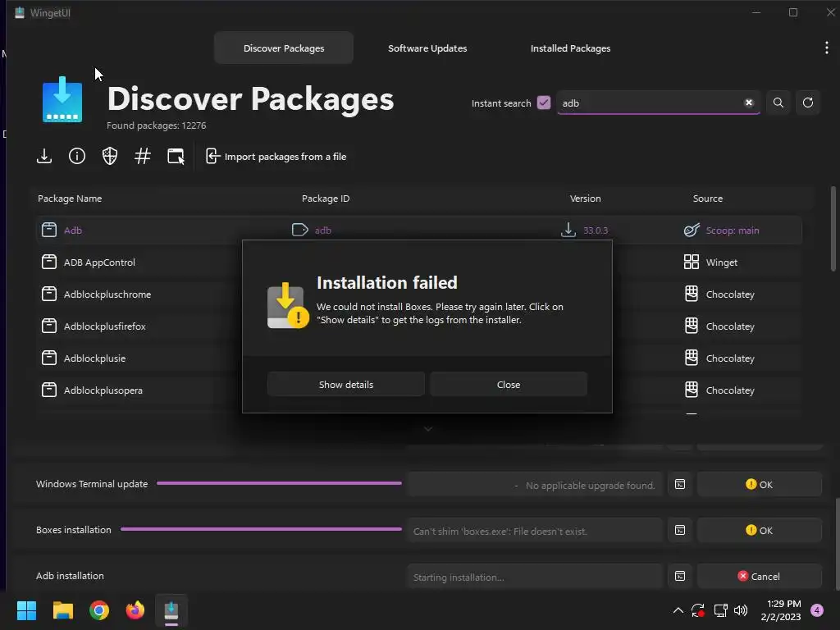Click the install as administrator shield icon
Viewport: 840px width, 630px height.
click(110, 157)
